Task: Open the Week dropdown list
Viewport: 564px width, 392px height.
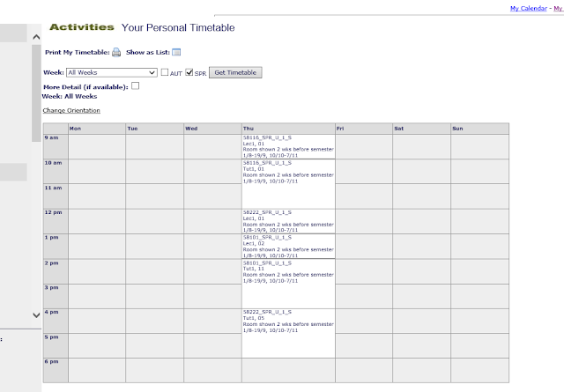Action: click(112, 72)
